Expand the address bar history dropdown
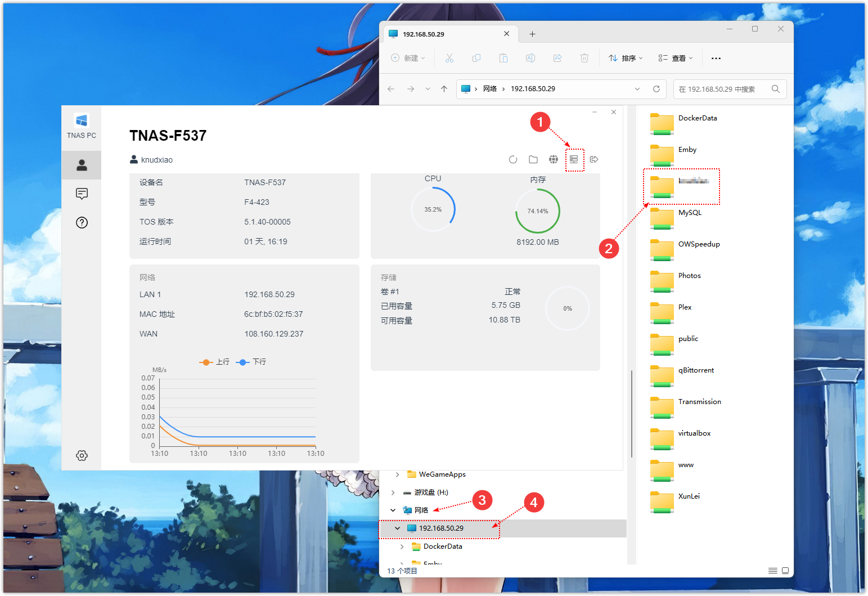Screen dimensions: 868x596 [x=637, y=89]
